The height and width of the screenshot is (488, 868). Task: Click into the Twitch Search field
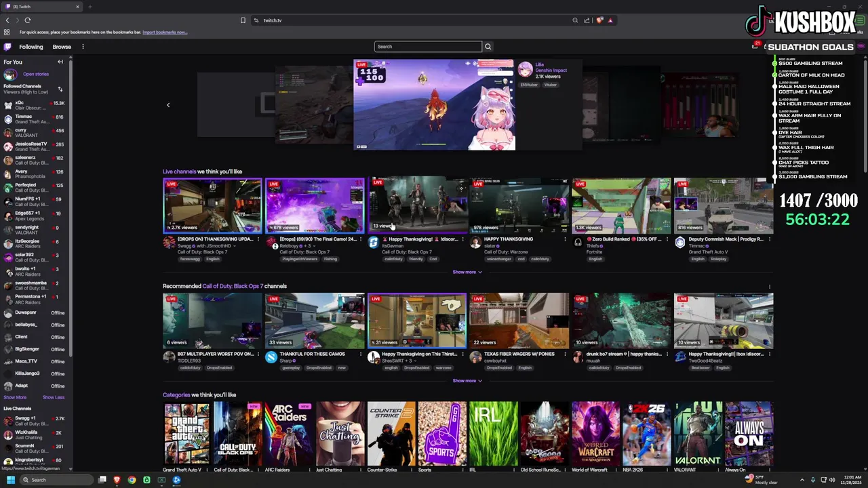[x=428, y=47]
